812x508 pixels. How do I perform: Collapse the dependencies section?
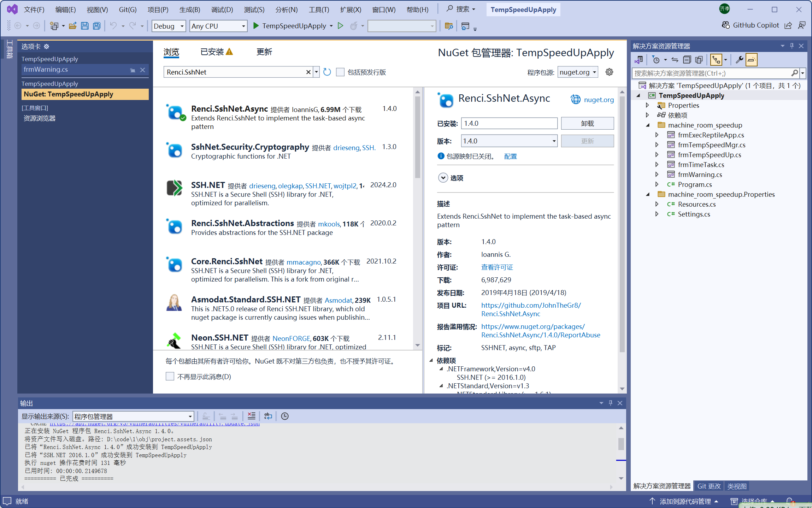tap(431, 360)
